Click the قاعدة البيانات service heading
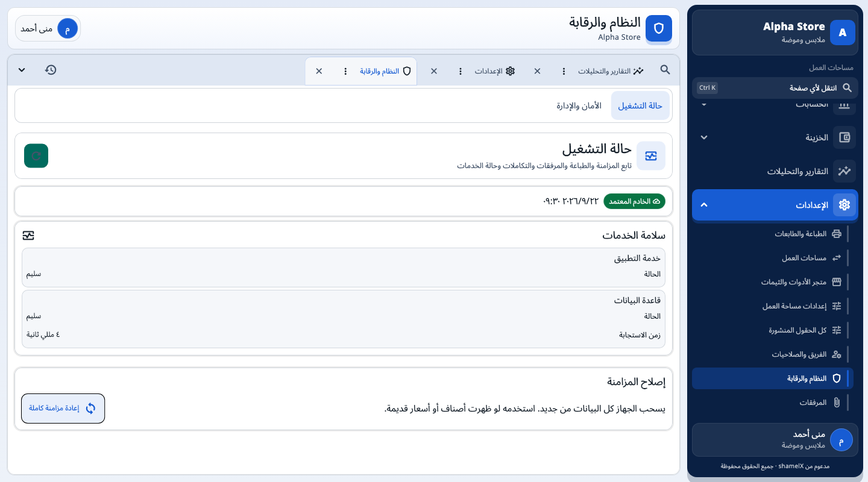This screenshot has height=482, width=868. pos(637,300)
